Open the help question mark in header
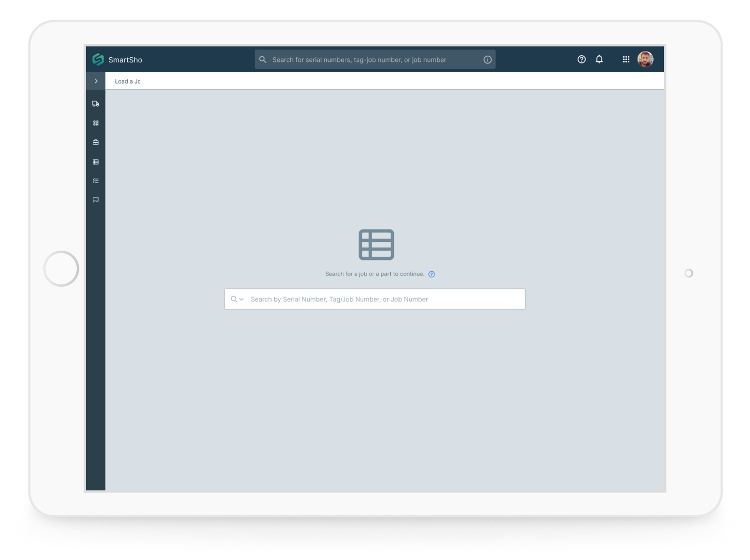 click(x=581, y=59)
